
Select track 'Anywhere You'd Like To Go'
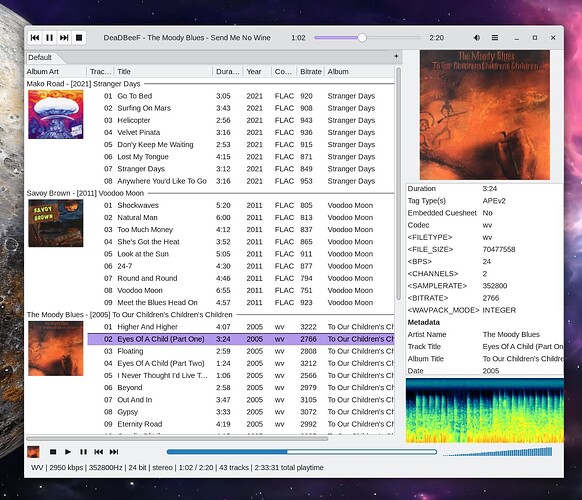pyautogui.click(x=241, y=181)
